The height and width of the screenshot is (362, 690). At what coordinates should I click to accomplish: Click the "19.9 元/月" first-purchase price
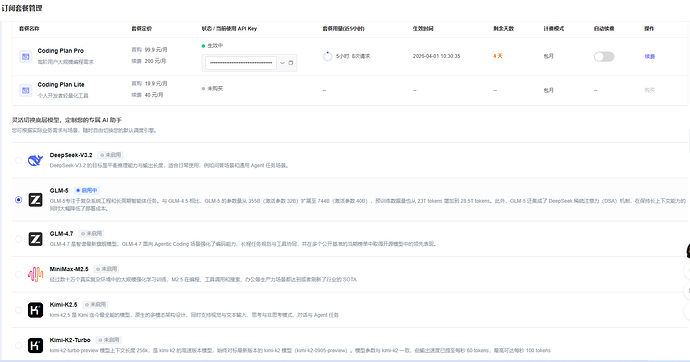click(x=156, y=84)
